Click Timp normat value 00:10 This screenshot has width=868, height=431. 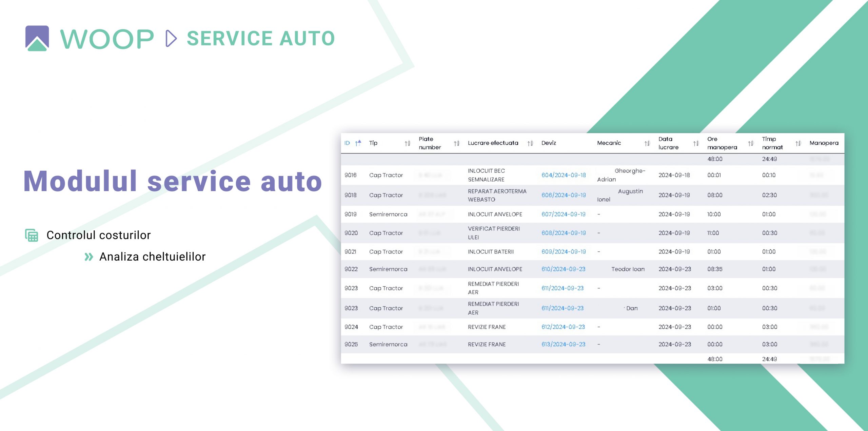click(x=769, y=175)
